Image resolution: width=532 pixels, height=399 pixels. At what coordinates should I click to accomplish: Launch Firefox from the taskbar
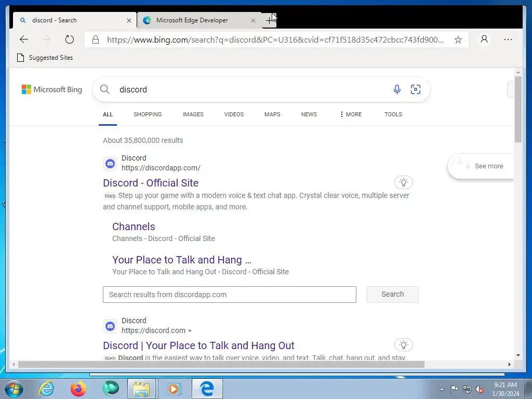point(78,389)
